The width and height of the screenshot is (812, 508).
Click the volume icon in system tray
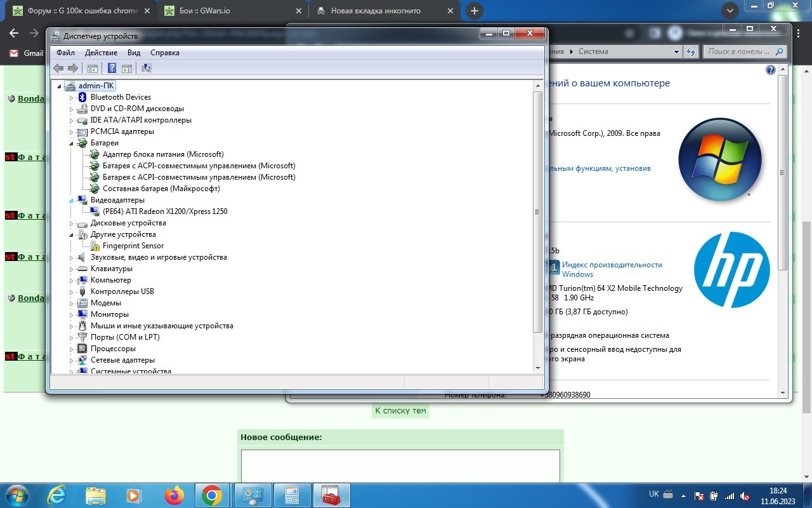coord(745,496)
